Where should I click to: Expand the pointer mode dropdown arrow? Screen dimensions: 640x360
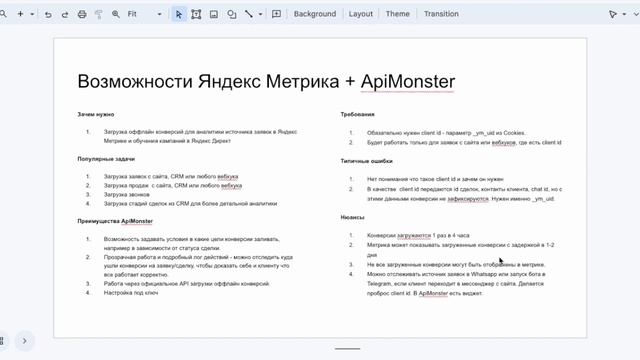tap(624, 14)
